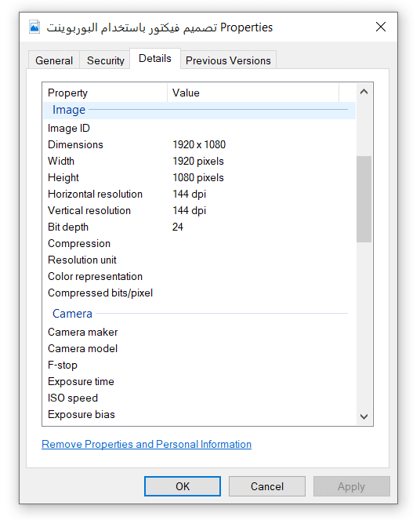420x520 pixels.
Task: Select the Bit depth row
Action: 199,227
